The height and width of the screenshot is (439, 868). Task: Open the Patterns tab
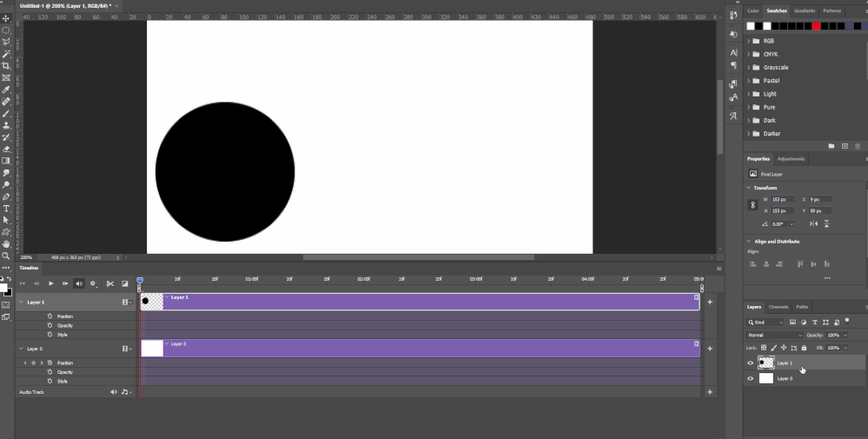click(832, 10)
